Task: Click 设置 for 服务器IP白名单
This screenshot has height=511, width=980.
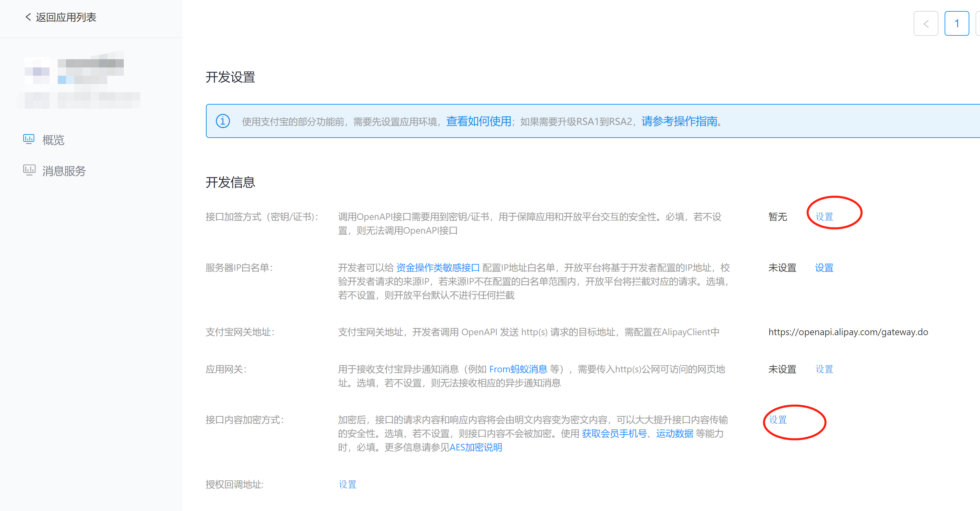Action: coord(824,268)
